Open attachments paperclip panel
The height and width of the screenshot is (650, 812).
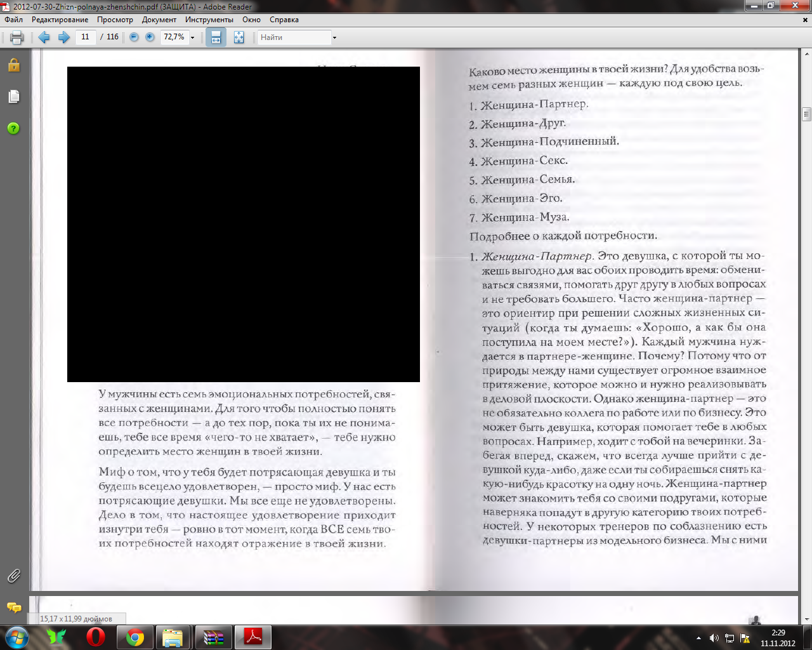13,576
